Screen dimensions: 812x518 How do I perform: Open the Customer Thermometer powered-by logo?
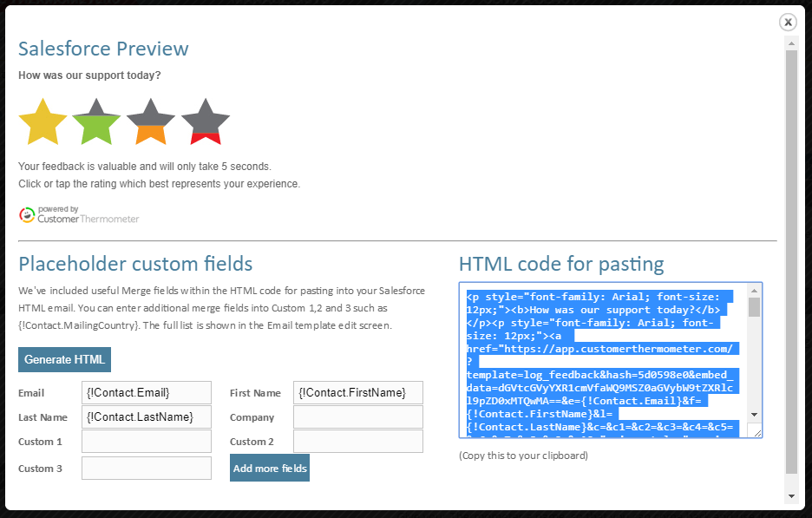click(x=79, y=214)
